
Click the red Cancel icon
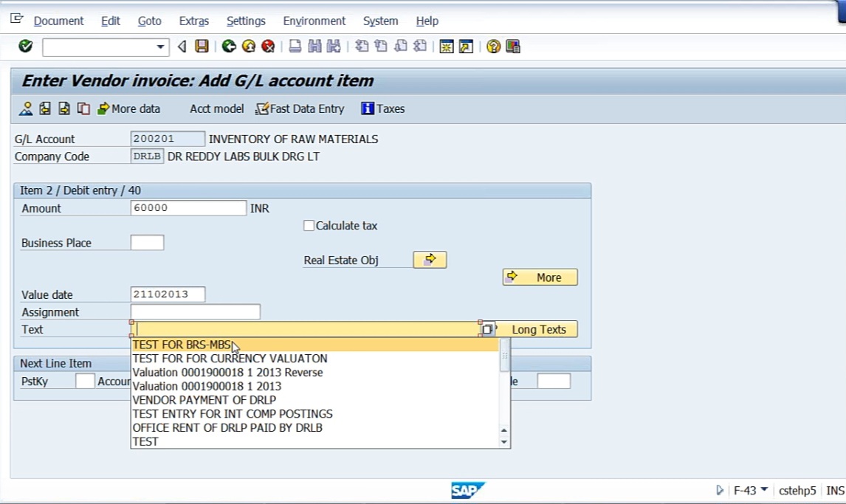(x=268, y=46)
